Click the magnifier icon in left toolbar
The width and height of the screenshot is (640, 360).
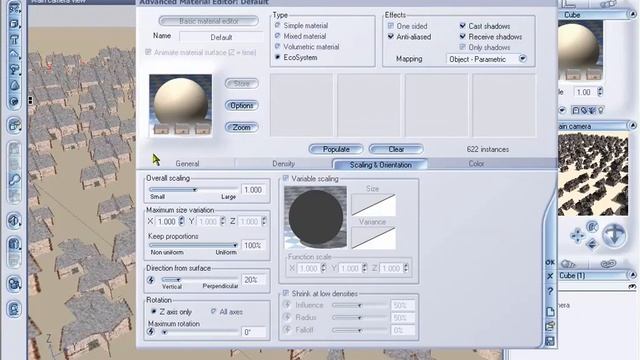(x=14, y=180)
